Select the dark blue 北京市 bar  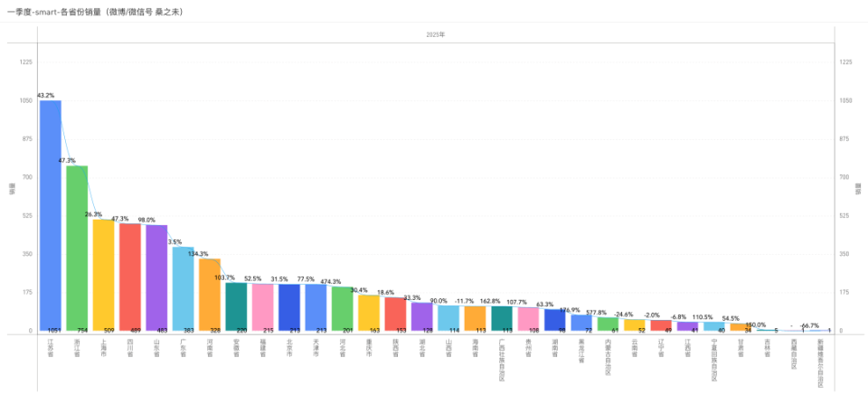289,308
